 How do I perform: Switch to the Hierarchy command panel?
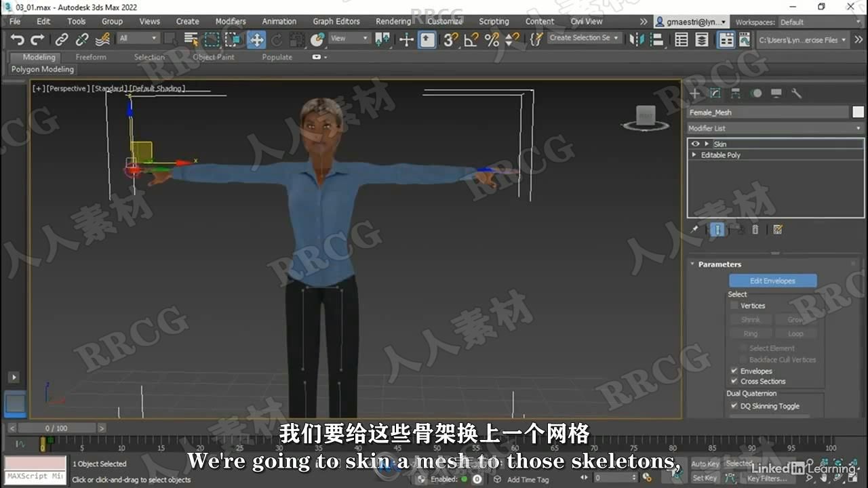point(736,94)
